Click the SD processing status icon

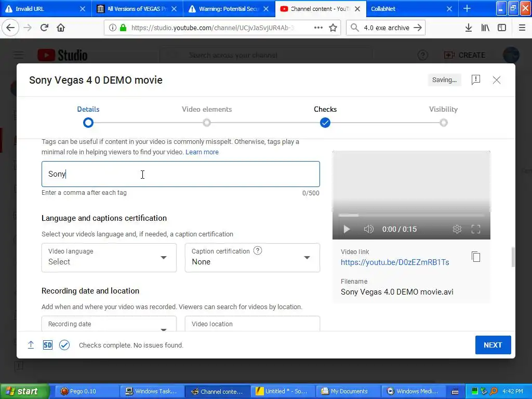coord(47,345)
